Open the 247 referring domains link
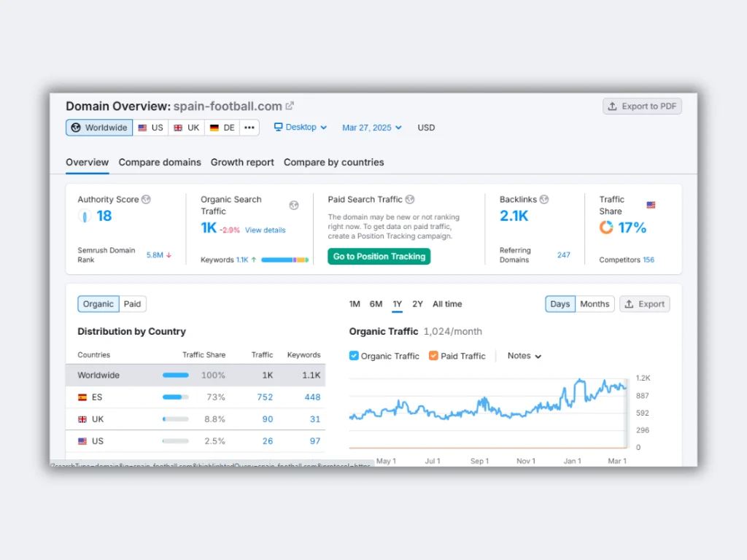747x560 pixels. pyautogui.click(x=564, y=255)
